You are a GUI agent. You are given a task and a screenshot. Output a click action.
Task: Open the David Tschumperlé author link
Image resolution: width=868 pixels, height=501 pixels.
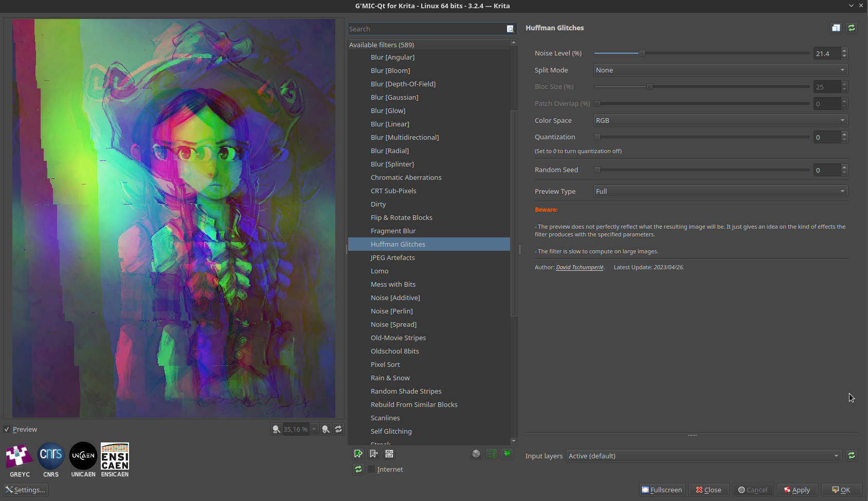[580, 267]
